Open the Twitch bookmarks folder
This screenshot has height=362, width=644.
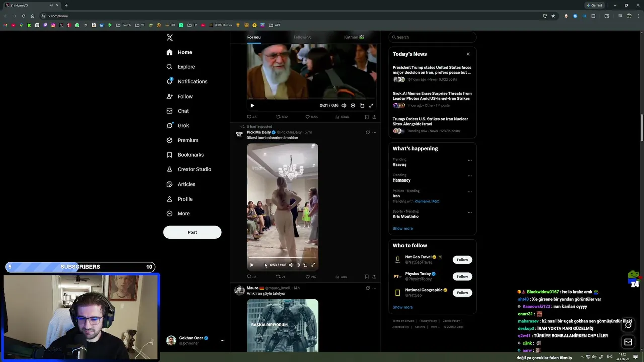click(x=123, y=25)
